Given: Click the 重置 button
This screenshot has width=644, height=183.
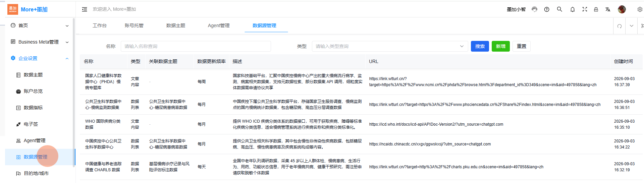Looking at the screenshot, I should 522,46.
